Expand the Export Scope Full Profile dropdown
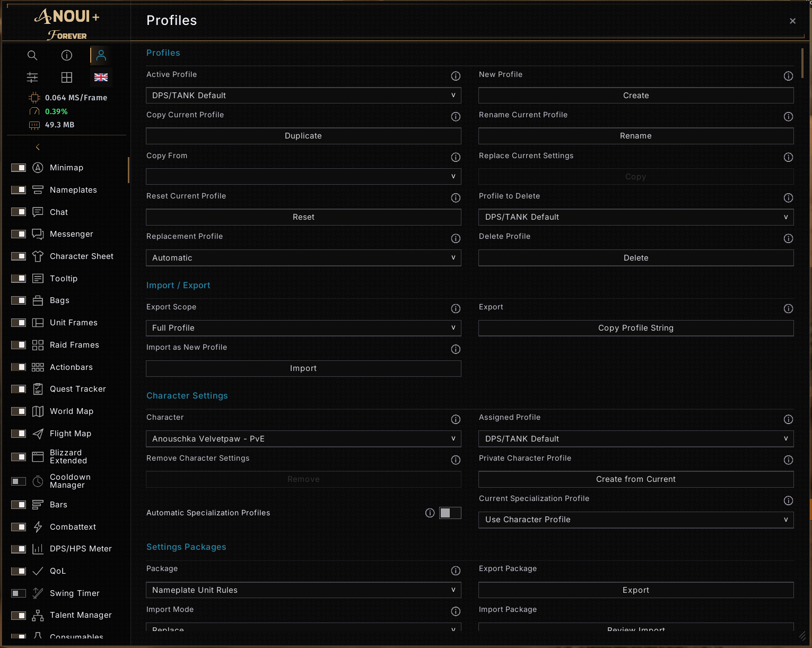This screenshot has height=648, width=812. point(303,328)
